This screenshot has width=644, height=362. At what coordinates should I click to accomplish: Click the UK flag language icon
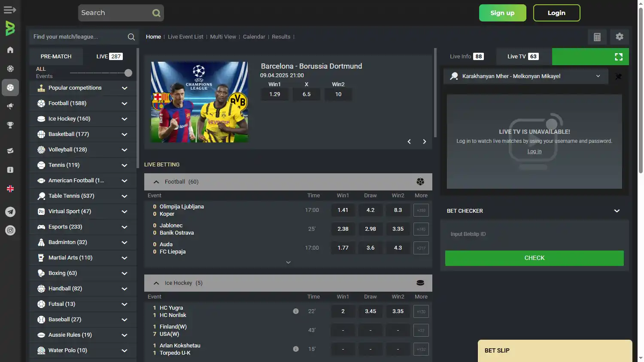pyautogui.click(x=10, y=189)
